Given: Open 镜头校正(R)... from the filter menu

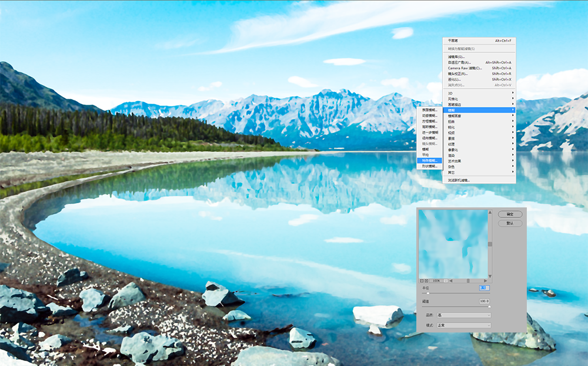Looking at the screenshot, I should [x=479, y=73].
